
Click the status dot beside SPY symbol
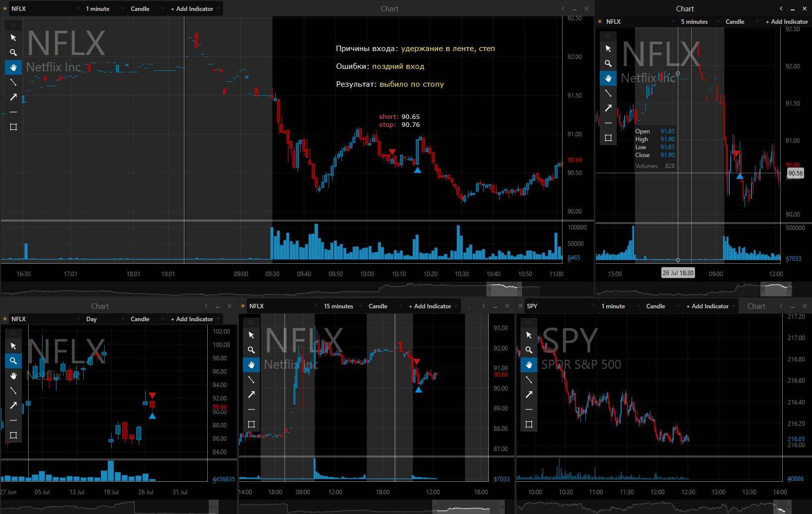pyautogui.click(x=521, y=306)
